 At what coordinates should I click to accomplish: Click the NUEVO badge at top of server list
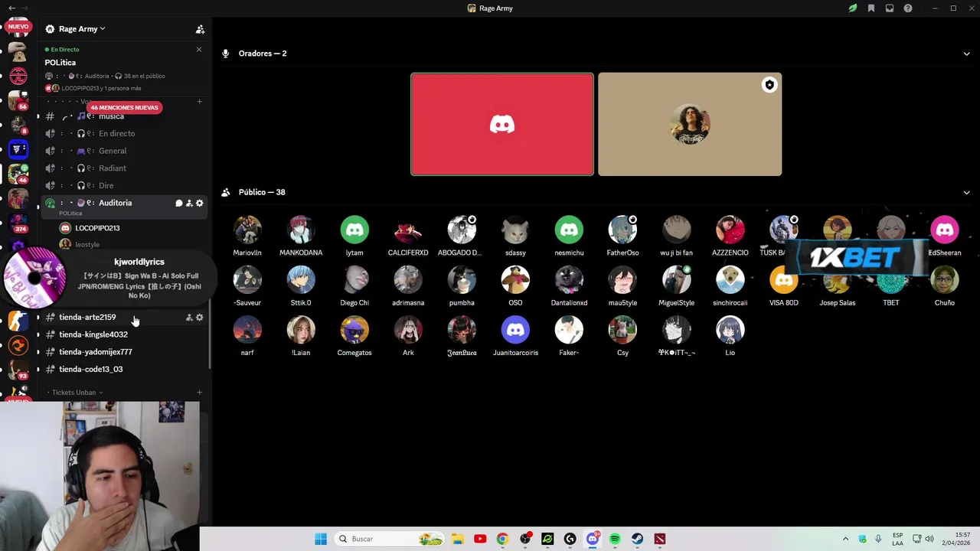pyautogui.click(x=18, y=26)
